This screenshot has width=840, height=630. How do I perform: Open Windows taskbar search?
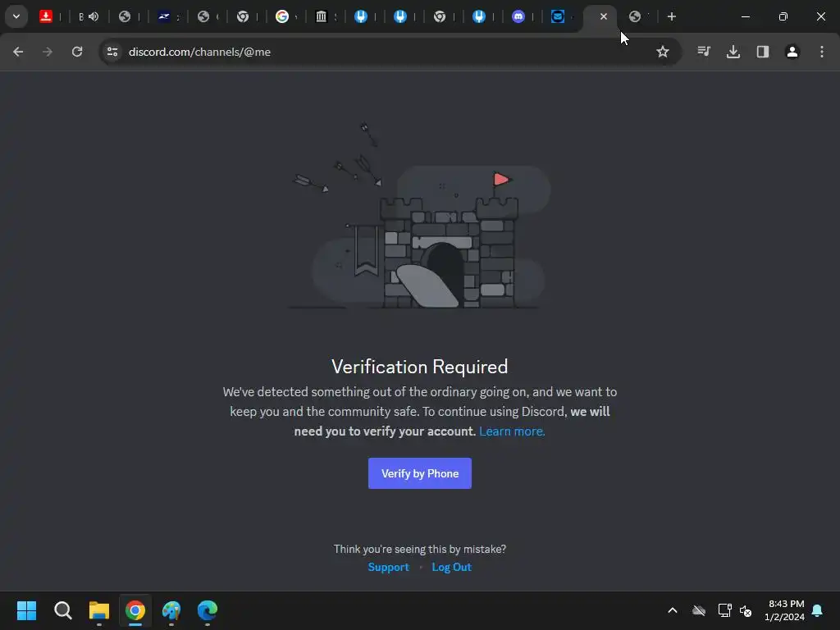[63, 610]
